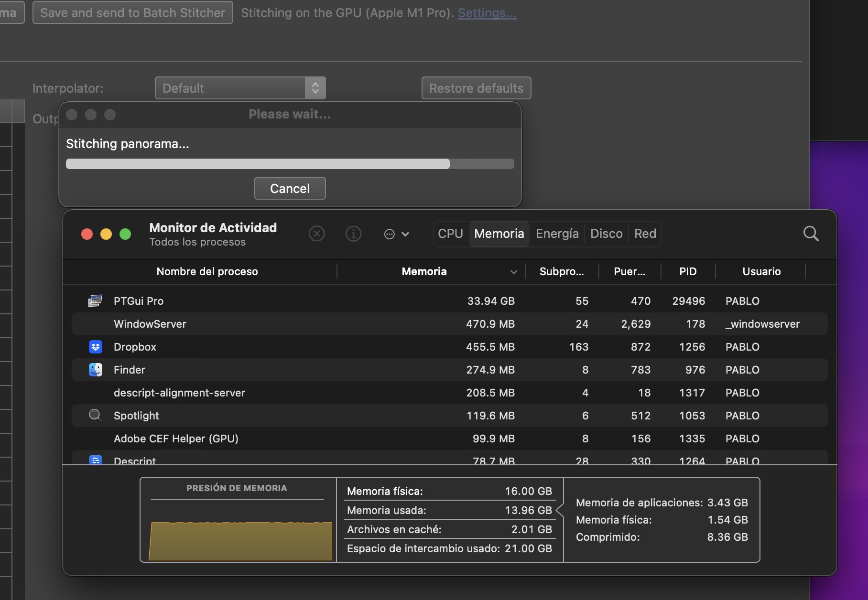Viewport: 868px width, 600px height.
Task: Open the Interpolator Default dropdown
Action: coord(240,88)
